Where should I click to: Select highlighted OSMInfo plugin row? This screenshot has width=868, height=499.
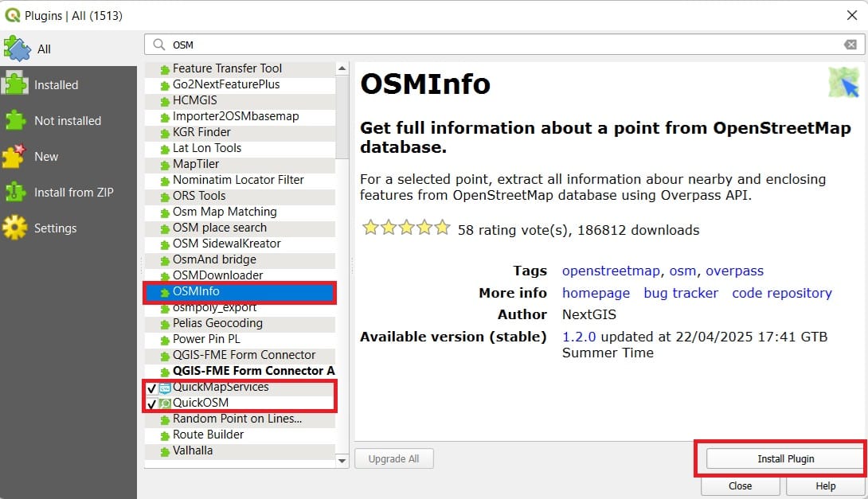240,291
